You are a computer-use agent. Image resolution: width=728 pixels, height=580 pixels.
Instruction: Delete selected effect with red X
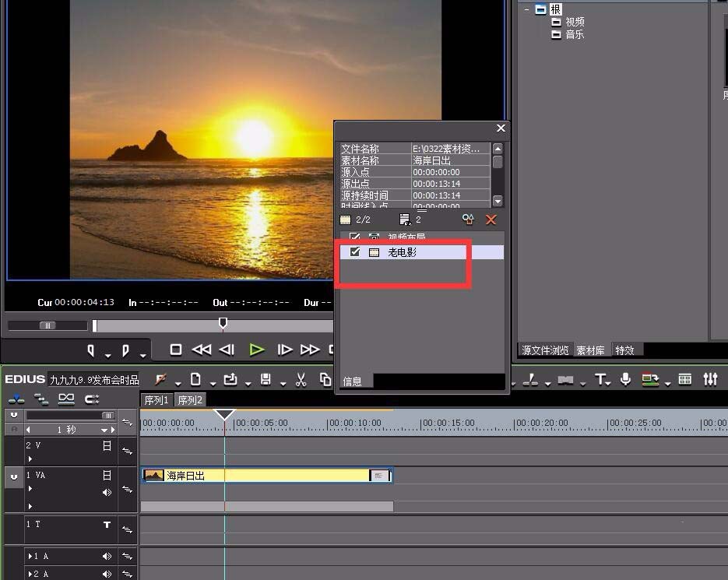click(x=491, y=220)
